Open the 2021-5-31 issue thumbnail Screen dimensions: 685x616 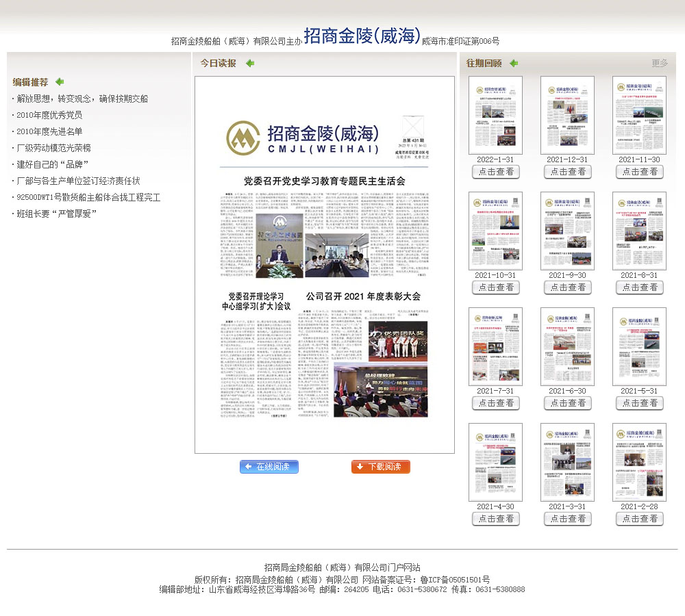640,346
